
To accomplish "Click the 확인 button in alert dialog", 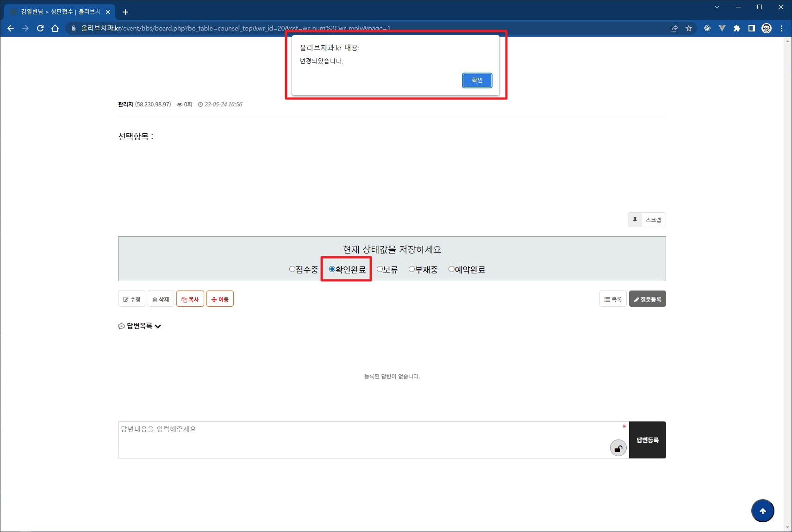I will (477, 80).
